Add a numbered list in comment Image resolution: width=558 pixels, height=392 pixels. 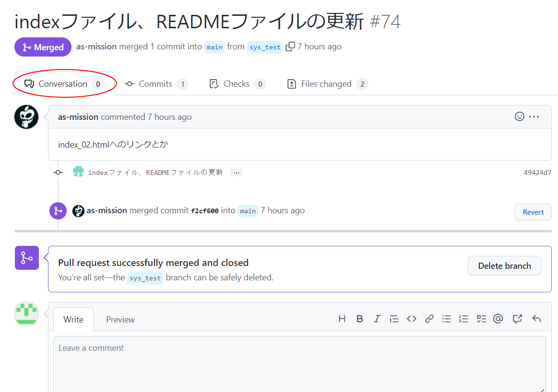coord(463,319)
